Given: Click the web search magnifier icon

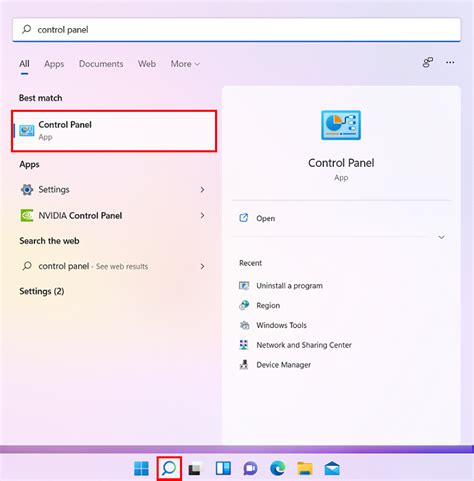Looking at the screenshot, I should coord(27,266).
